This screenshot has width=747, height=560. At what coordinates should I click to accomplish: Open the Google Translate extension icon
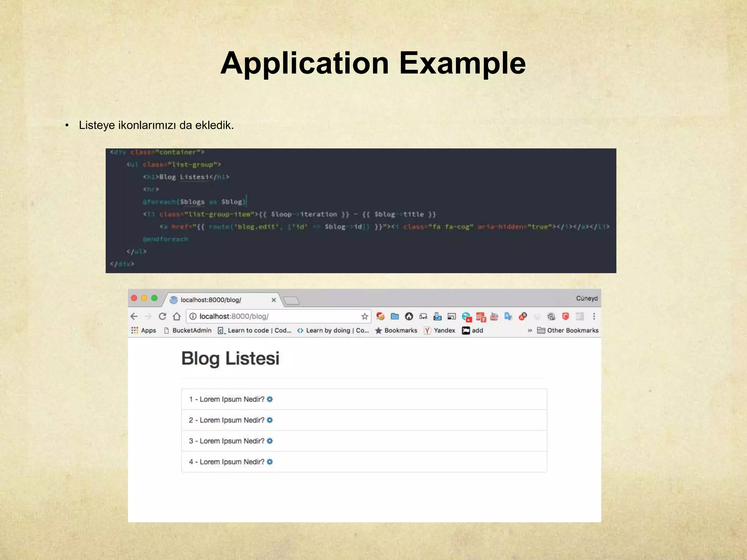(x=508, y=316)
